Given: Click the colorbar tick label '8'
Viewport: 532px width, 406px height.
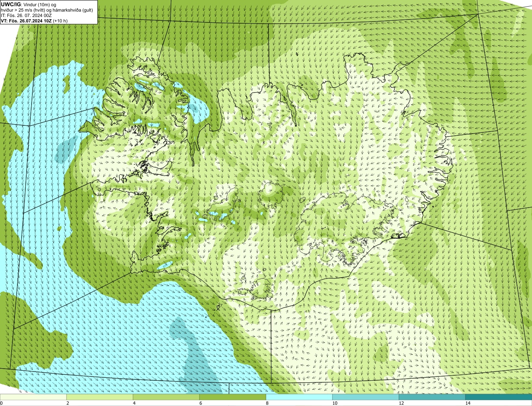Looking at the screenshot, I should tap(267, 403).
